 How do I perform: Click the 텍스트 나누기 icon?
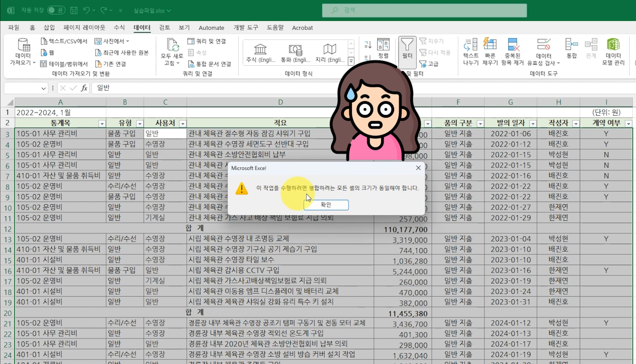[470, 45]
